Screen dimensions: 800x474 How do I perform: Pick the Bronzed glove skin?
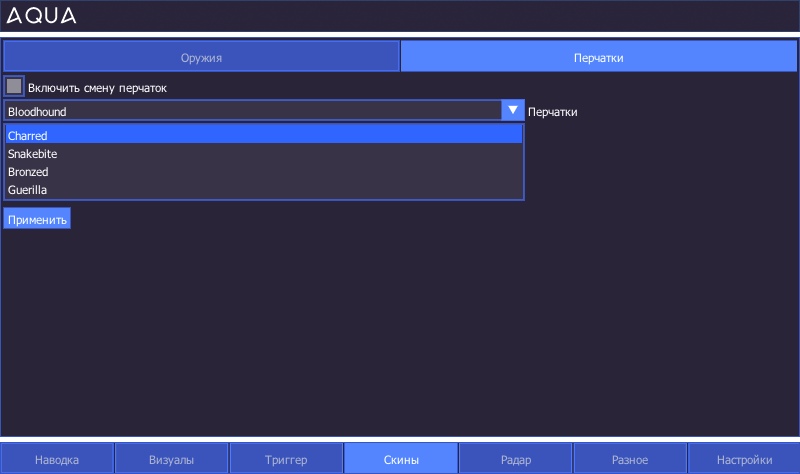click(264, 171)
